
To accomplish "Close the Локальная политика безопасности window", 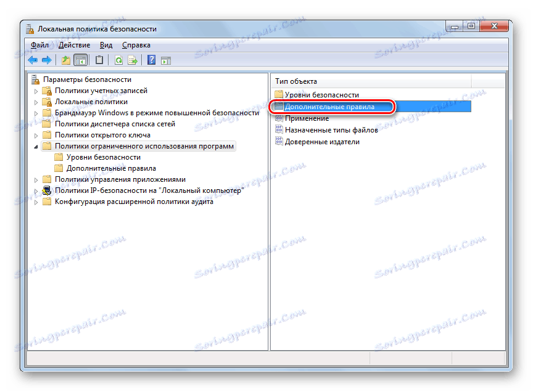I will [494, 26].
